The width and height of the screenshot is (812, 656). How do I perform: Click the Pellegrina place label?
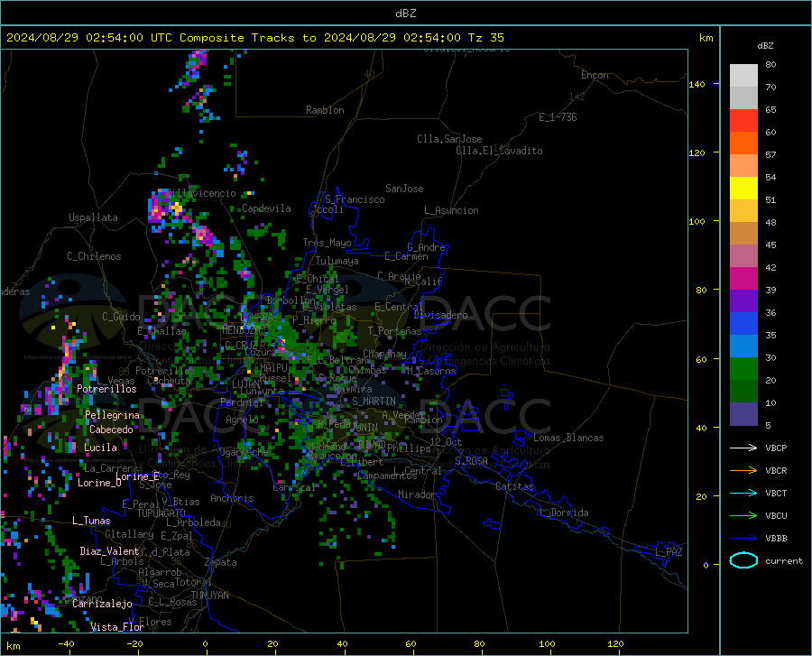(x=113, y=415)
